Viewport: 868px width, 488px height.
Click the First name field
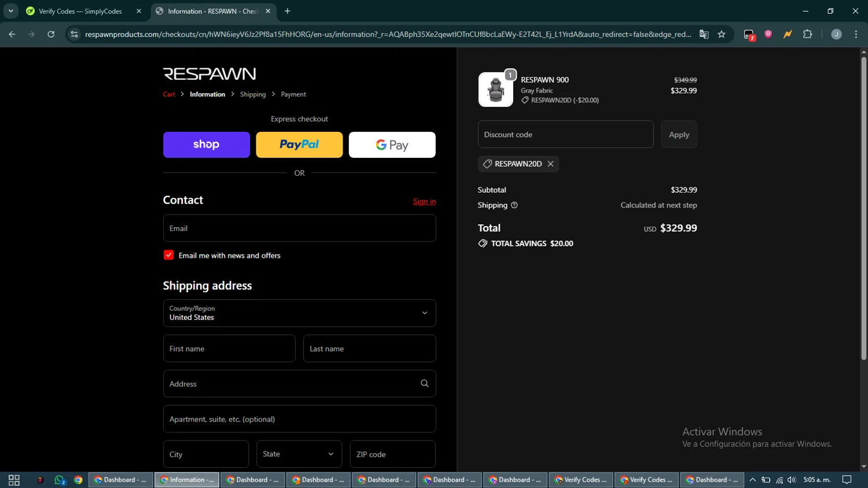pos(229,349)
